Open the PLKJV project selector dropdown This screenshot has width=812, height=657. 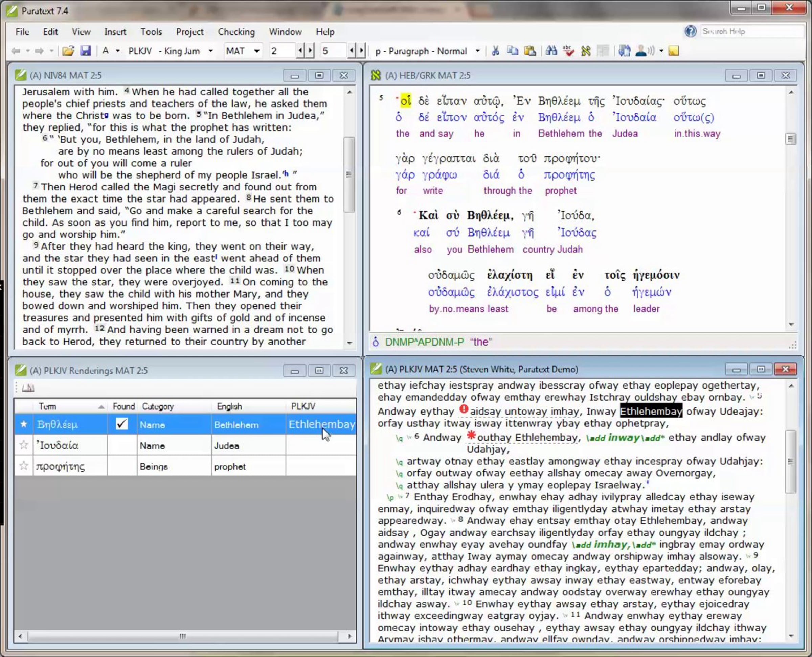pos(210,51)
